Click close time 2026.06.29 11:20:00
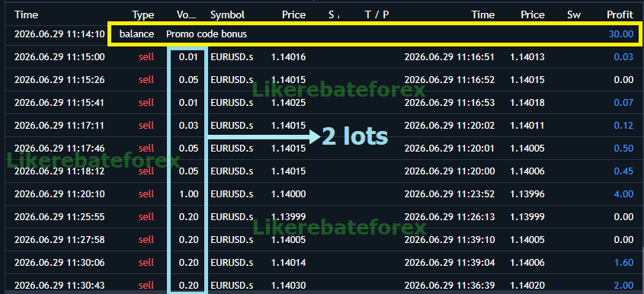 [x=450, y=171]
